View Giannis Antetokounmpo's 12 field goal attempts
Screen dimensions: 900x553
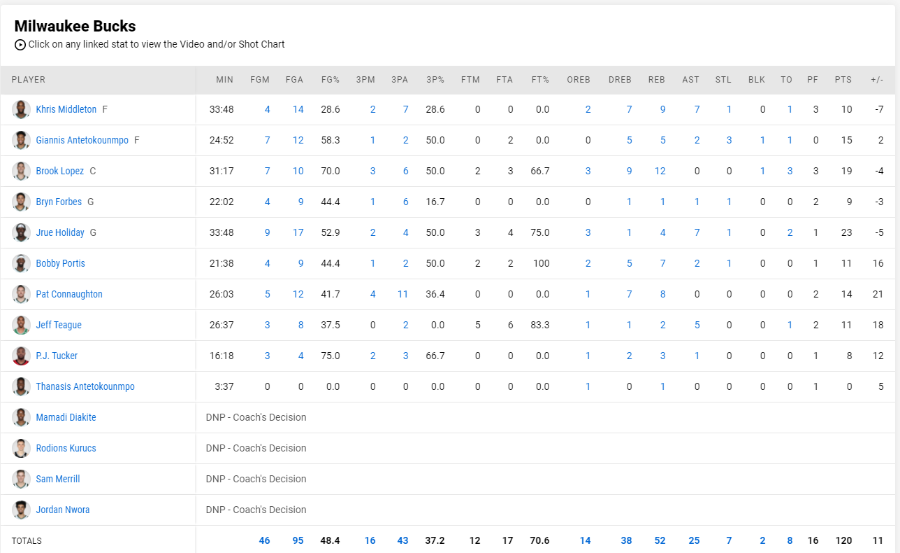tap(298, 140)
